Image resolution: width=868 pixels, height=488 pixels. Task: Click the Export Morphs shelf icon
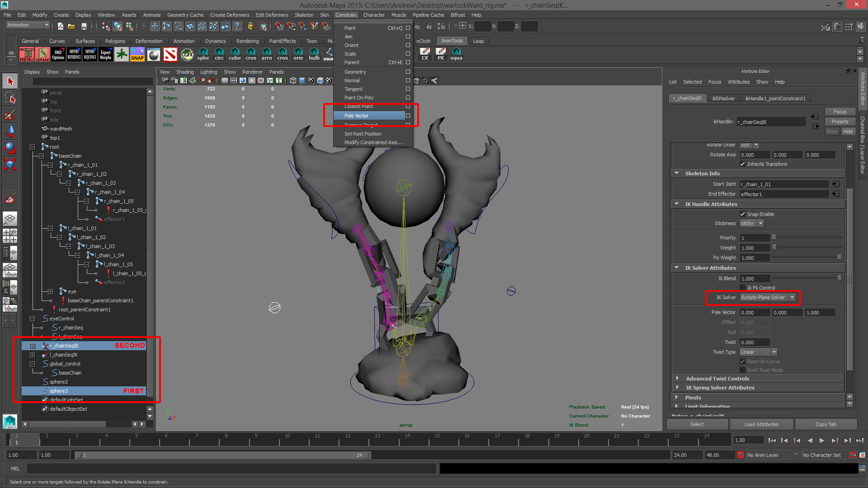click(x=105, y=55)
